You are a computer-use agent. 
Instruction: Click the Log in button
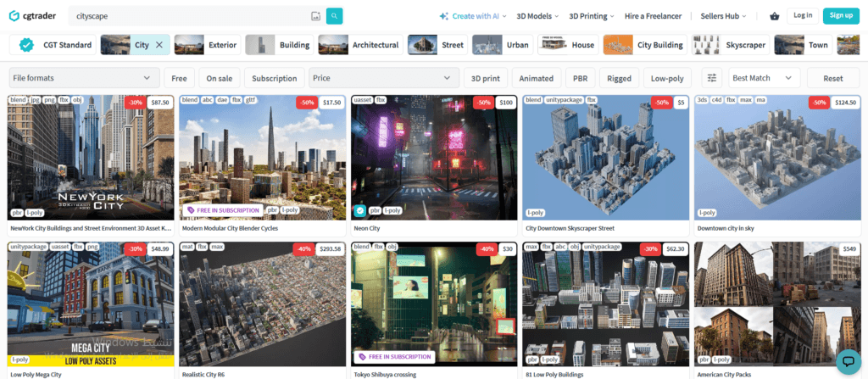click(803, 15)
